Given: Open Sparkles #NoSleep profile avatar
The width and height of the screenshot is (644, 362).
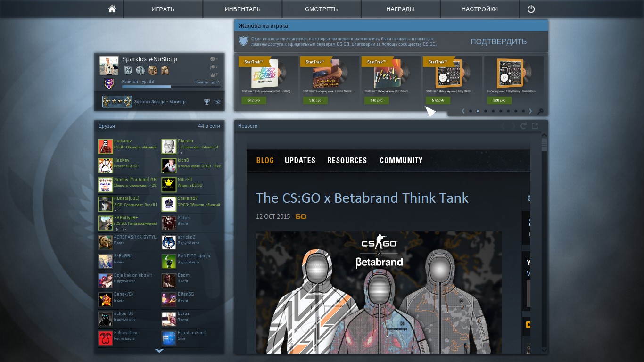Looking at the screenshot, I should [109, 66].
